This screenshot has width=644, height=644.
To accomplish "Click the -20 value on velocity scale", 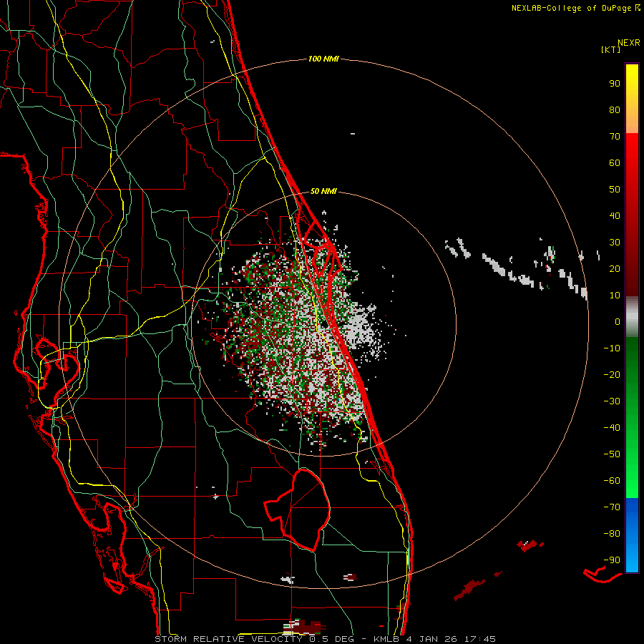I will (x=612, y=375).
